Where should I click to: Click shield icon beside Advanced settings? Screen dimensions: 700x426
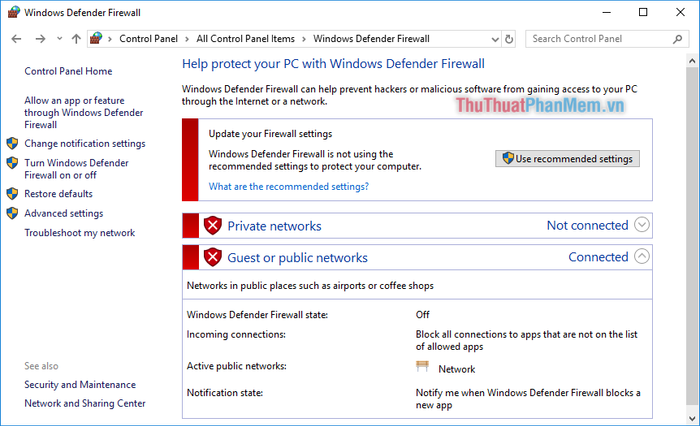click(x=12, y=213)
